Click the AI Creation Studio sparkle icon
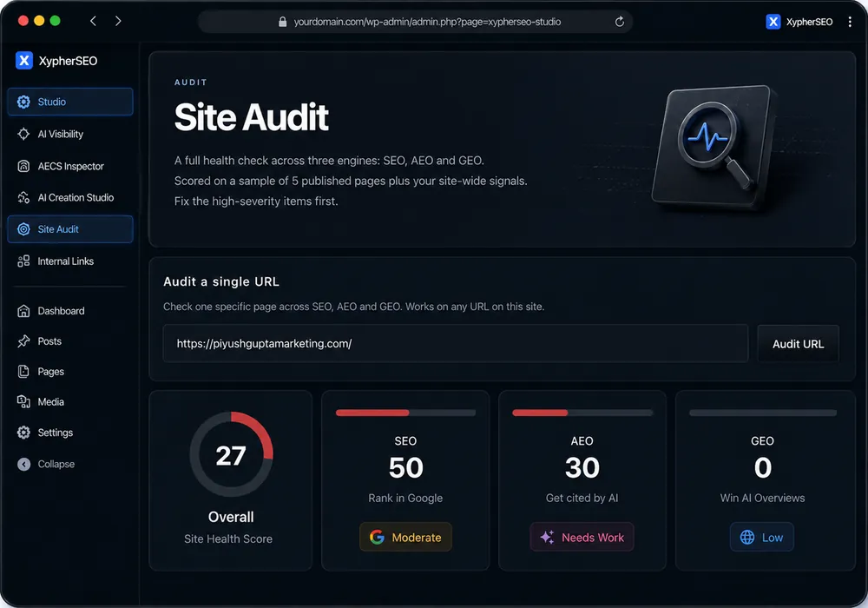Viewport: 868px width, 608px height. pyautogui.click(x=23, y=198)
